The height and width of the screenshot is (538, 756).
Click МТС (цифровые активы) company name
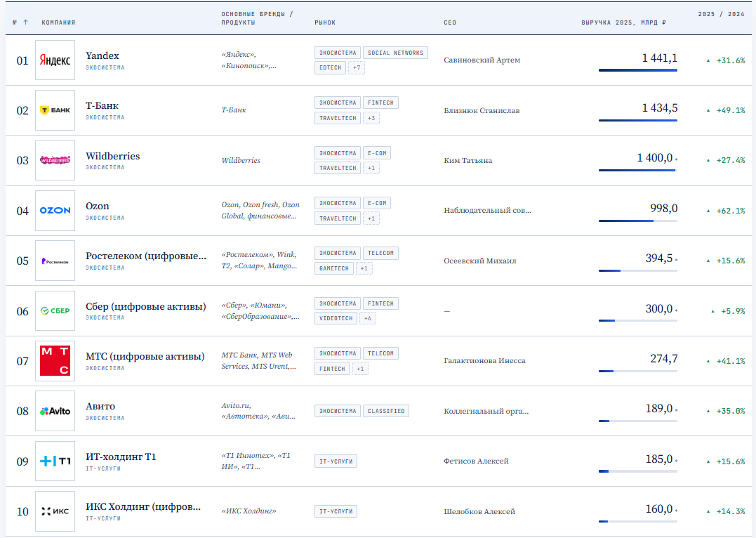145,357
